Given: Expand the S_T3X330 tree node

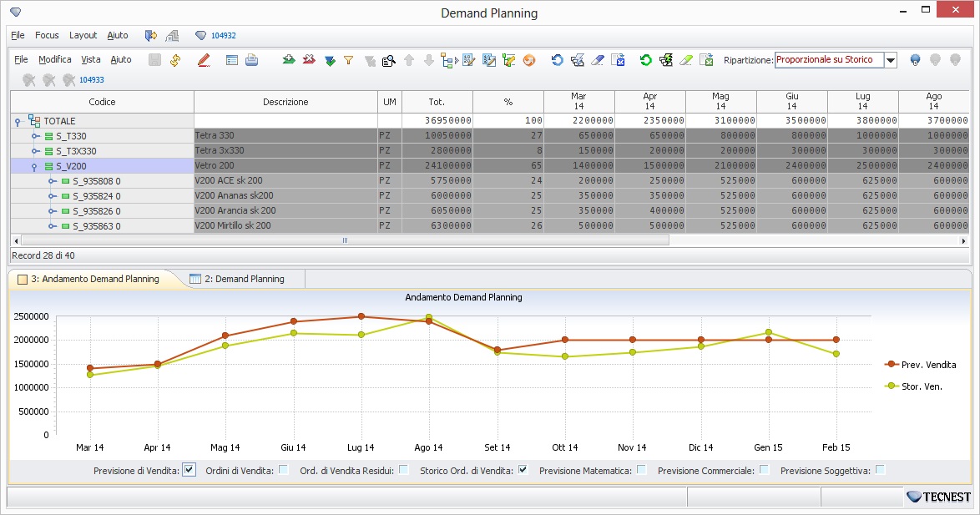Looking at the screenshot, I should coord(36,150).
